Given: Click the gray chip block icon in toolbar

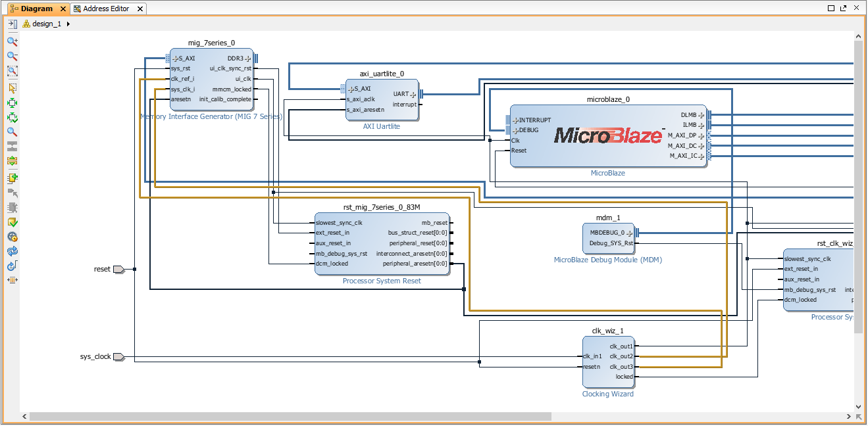Looking at the screenshot, I should click(12, 208).
